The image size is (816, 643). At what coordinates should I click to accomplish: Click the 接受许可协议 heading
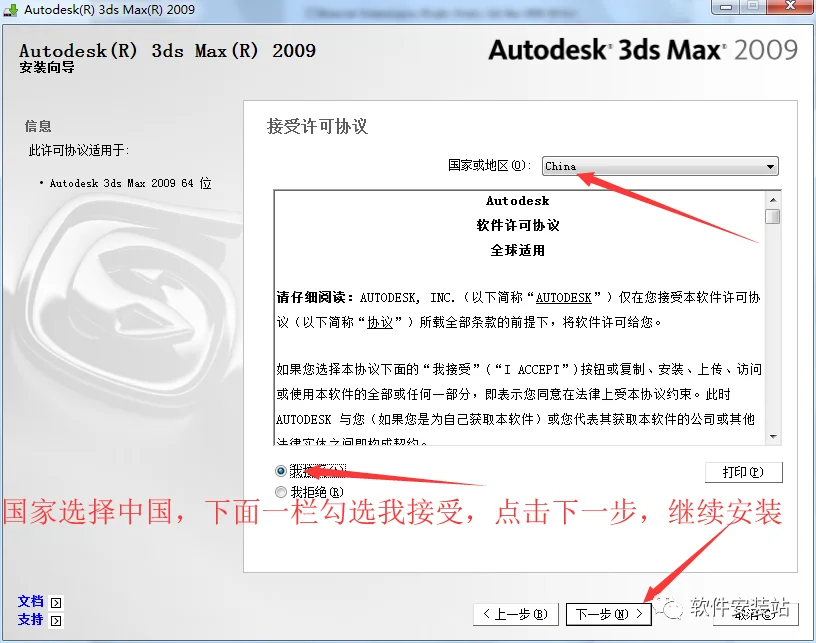(317, 126)
